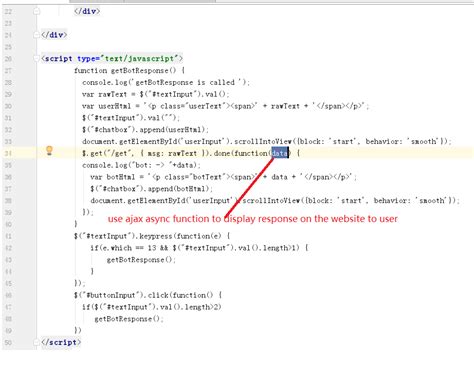Click 'var userHtml' declaration line
Image resolution: width=474 pixels, height=366 pixels.
[226, 106]
